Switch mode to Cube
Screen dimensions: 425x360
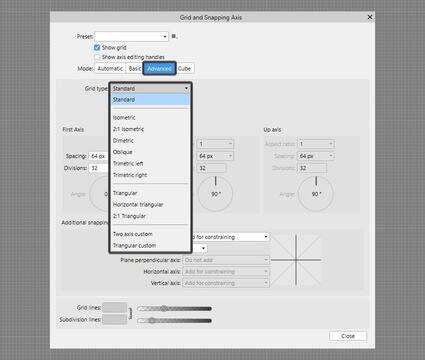[x=184, y=69]
